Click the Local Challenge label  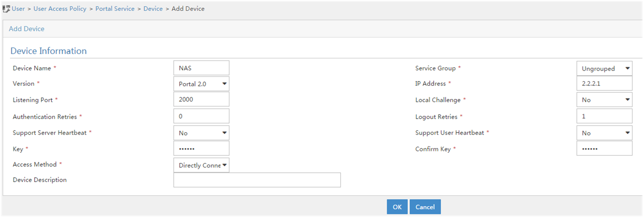438,100
